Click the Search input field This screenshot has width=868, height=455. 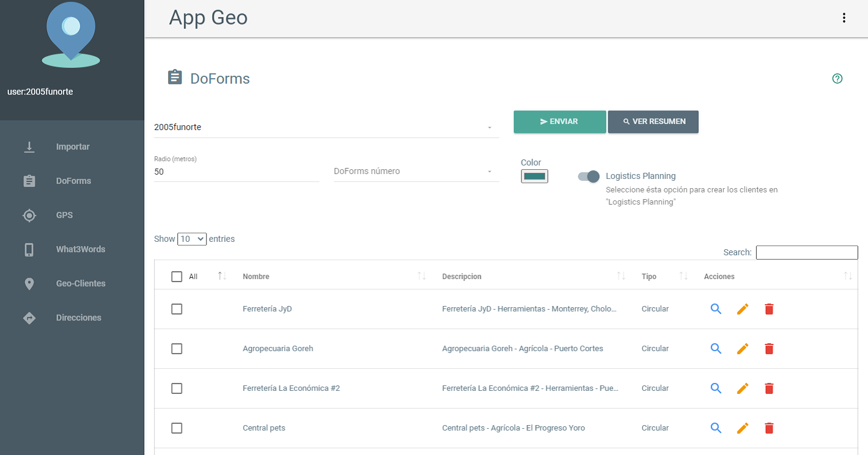tap(807, 252)
